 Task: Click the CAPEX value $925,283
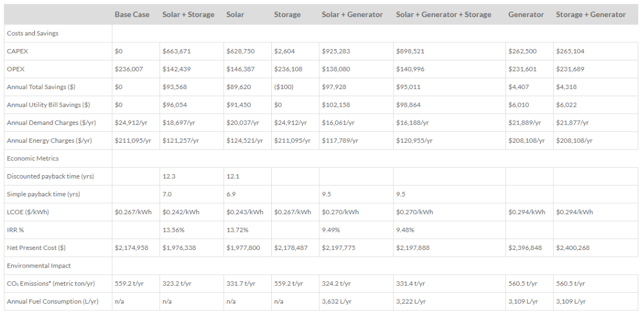click(336, 51)
